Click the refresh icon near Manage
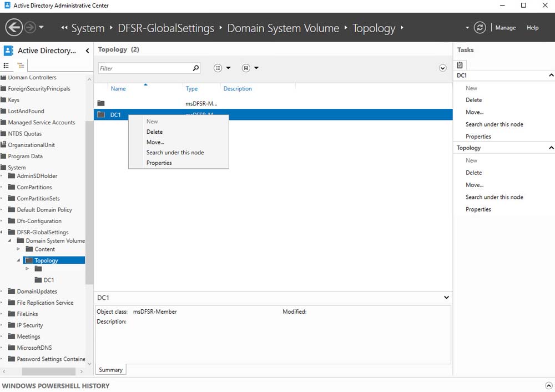555x392 pixels. click(480, 28)
